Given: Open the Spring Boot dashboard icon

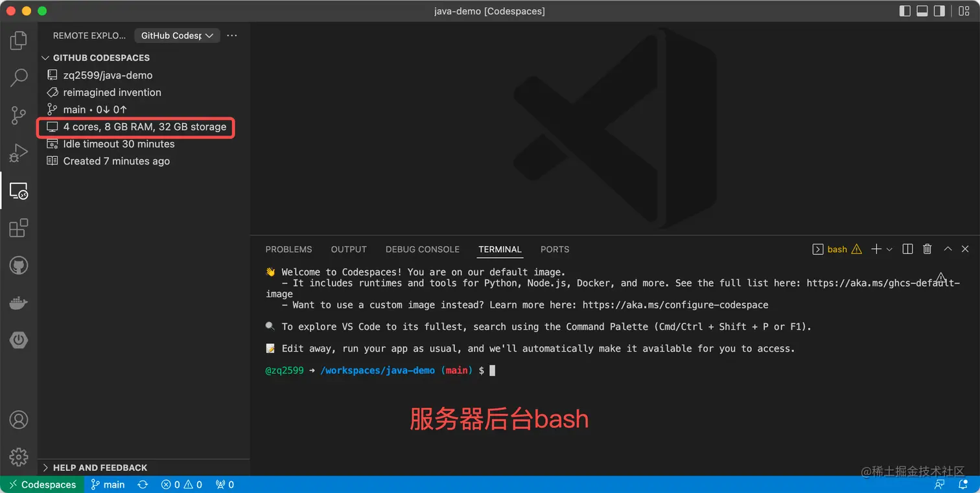Looking at the screenshot, I should 19,339.
